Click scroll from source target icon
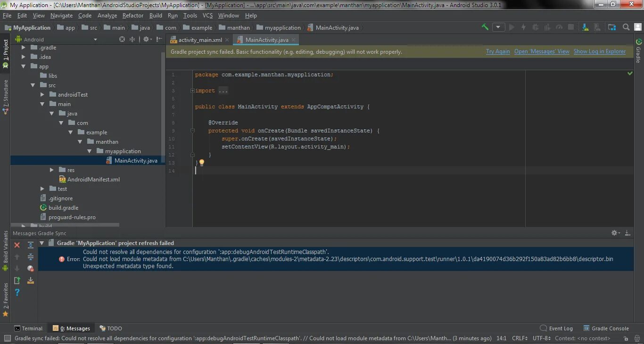644x344 pixels. point(122,40)
